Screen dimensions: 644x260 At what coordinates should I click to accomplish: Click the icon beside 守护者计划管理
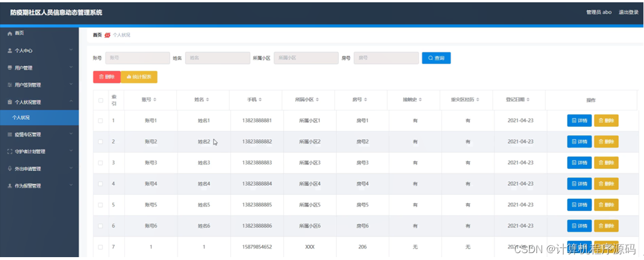click(x=10, y=151)
